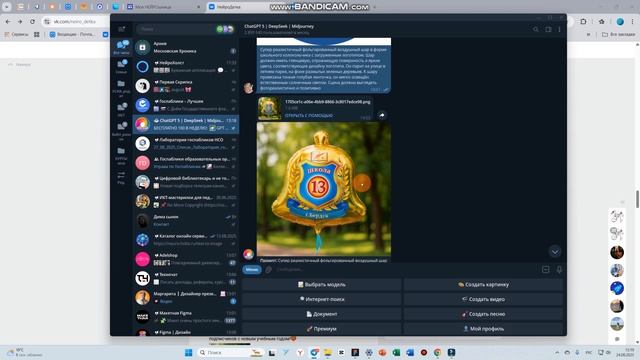640x360 pixels.
Task: Bookmark this page with the star icon
Action: pyautogui.click(x=602, y=21)
